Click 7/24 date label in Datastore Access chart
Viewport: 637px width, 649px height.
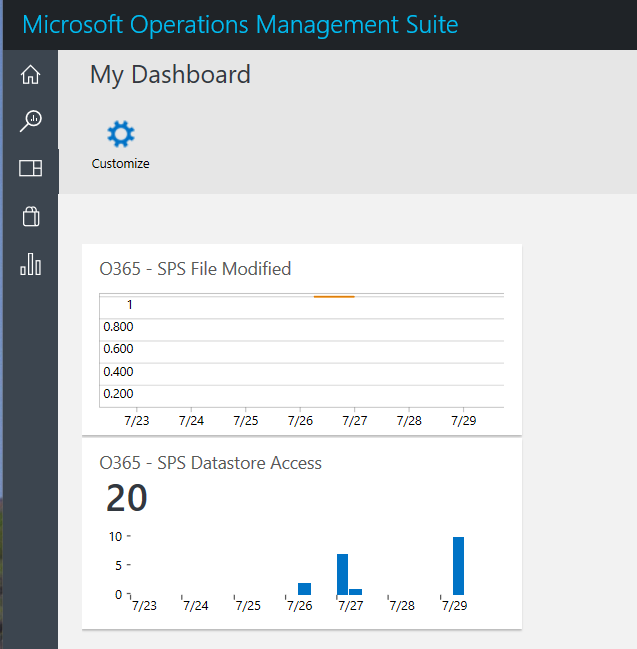coord(196,606)
